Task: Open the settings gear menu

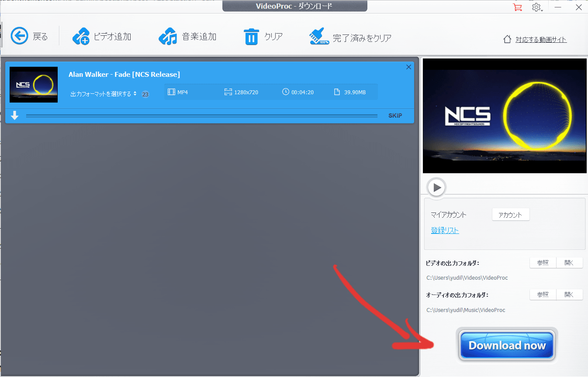Action: coord(537,7)
